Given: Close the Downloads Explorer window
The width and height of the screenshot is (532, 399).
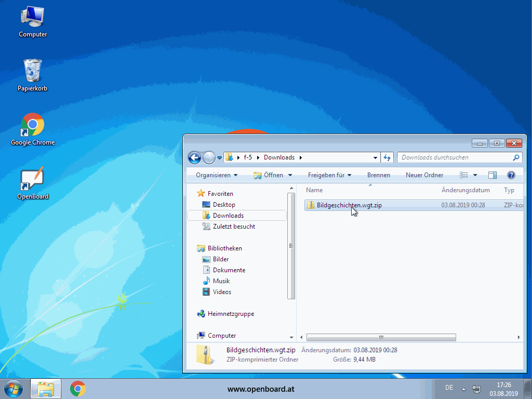Looking at the screenshot, I should [514, 143].
